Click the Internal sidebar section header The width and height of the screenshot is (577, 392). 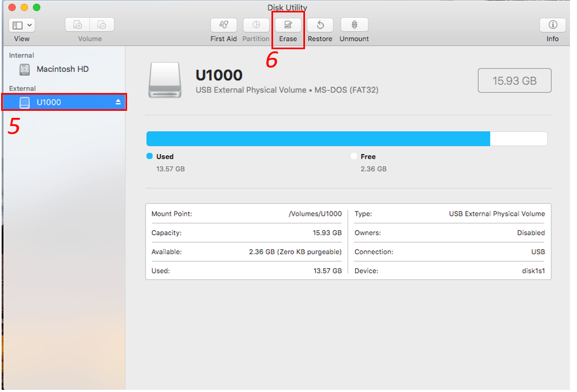pyautogui.click(x=21, y=55)
